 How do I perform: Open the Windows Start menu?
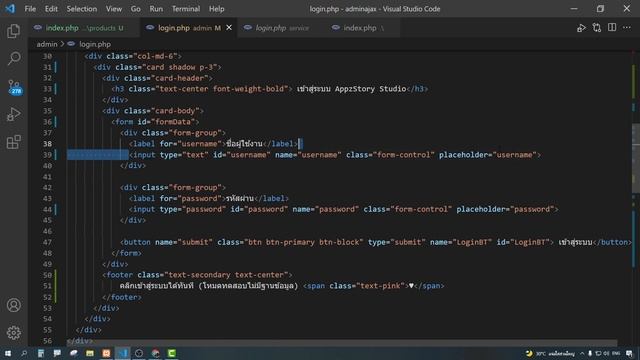click(8, 353)
